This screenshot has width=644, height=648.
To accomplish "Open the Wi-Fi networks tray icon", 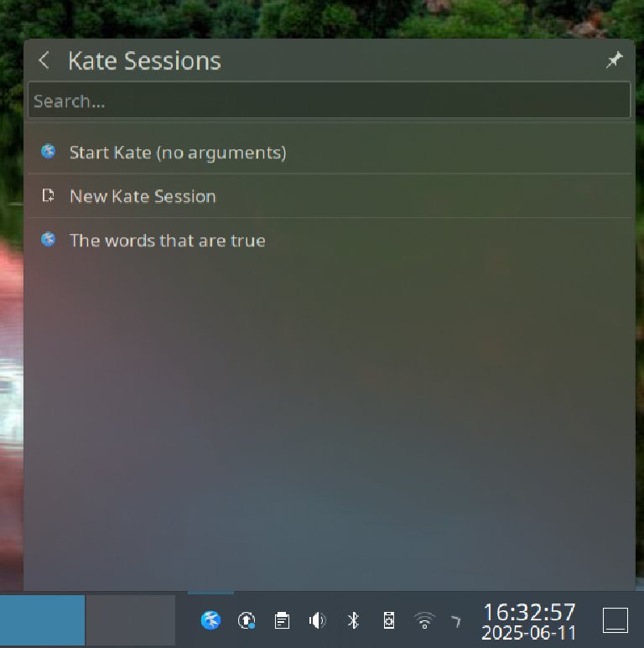I will point(424,620).
